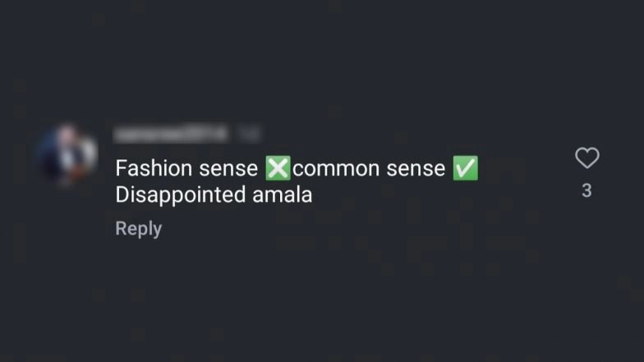This screenshot has height=362, width=644.
Task: View the likes by clicking the 3
Action: pyautogui.click(x=586, y=190)
